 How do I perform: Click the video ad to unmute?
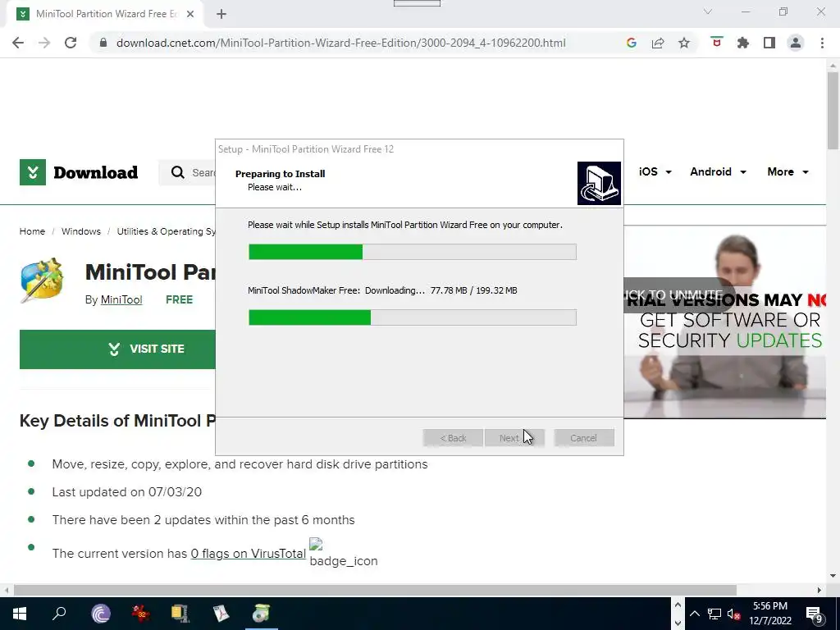[674, 295]
